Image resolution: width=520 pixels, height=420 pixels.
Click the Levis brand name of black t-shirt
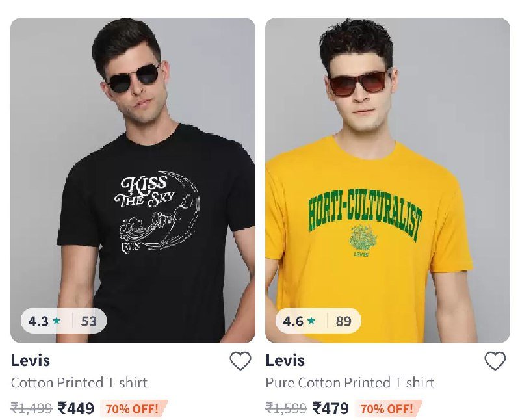pyautogui.click(x=31, y=360)
